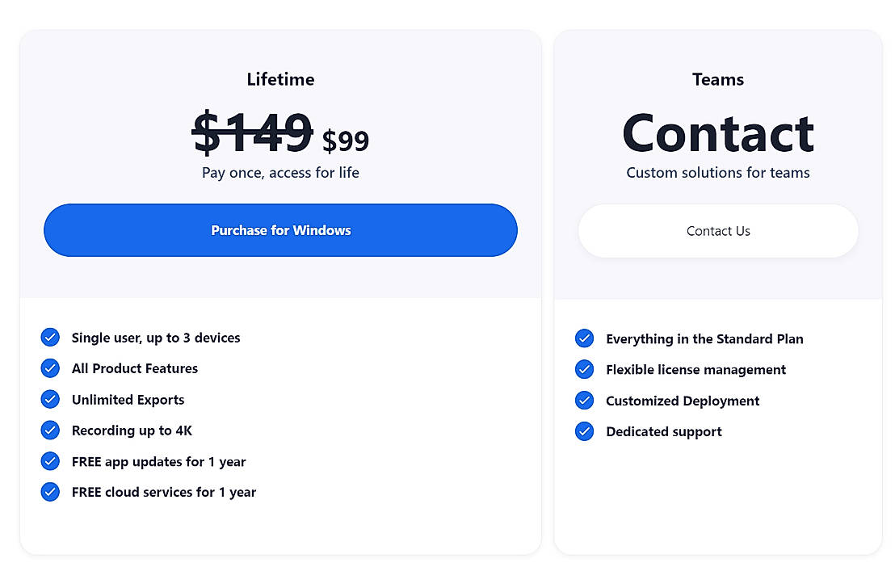
Task: Click the crossed-out $149 price
Action: (x=253, y=132)
